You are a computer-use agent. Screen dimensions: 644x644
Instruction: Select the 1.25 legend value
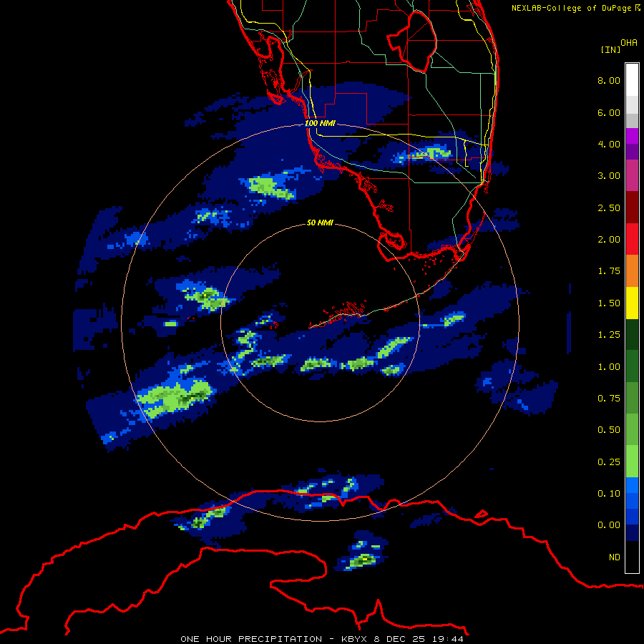(609, 335)
